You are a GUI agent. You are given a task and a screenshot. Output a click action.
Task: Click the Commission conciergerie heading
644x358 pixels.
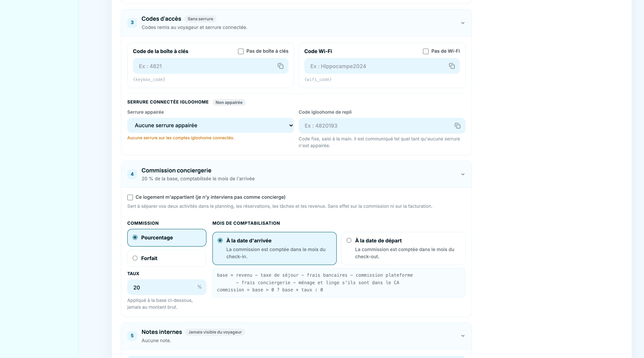pos(176,170)
